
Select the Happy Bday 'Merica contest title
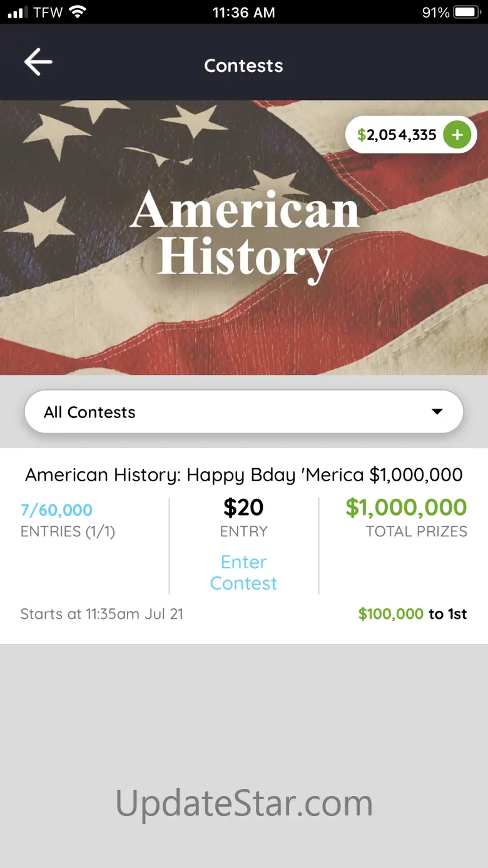pyautogui.click(x=243, y=474)
